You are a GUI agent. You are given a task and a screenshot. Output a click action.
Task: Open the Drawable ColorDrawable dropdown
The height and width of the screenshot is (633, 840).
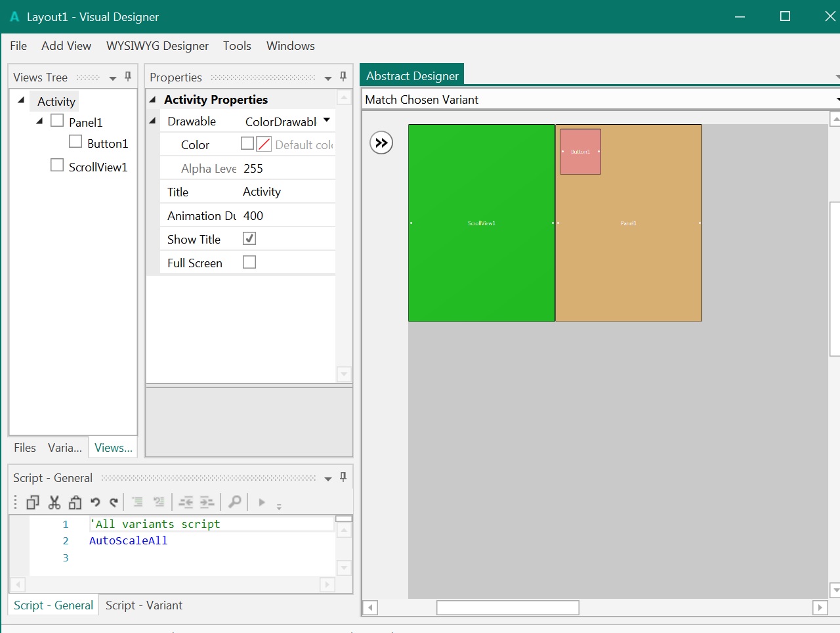pos(327,120)
